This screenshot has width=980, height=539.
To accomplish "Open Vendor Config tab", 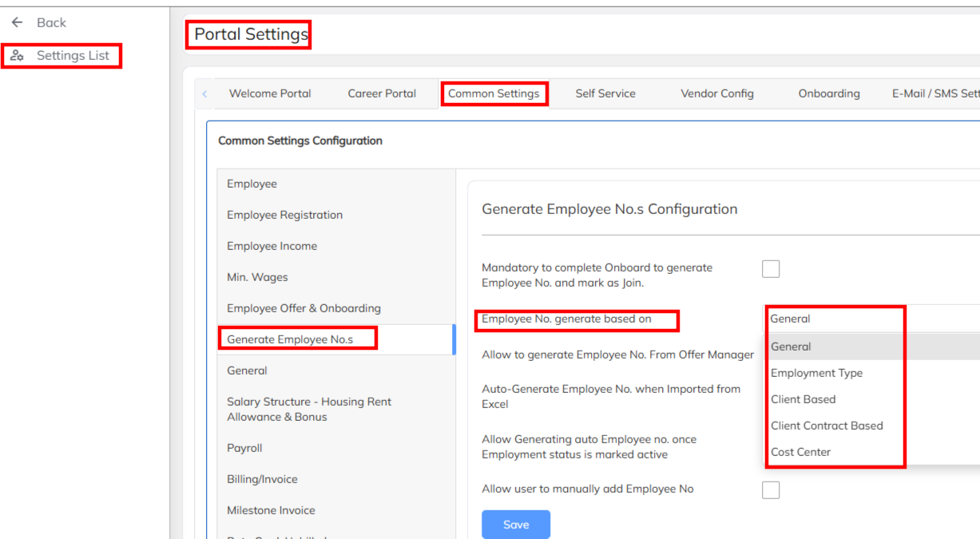I will 717,93.
